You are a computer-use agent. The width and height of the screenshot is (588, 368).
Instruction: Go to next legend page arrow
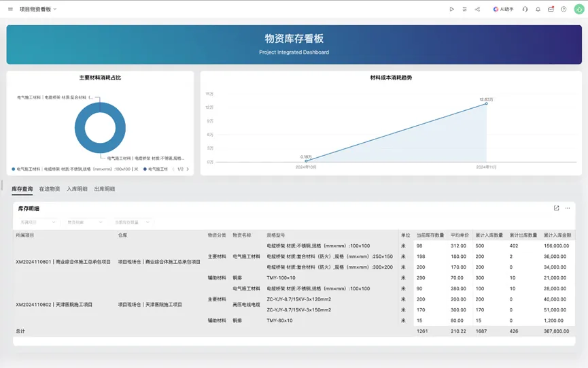pos(188,169)
